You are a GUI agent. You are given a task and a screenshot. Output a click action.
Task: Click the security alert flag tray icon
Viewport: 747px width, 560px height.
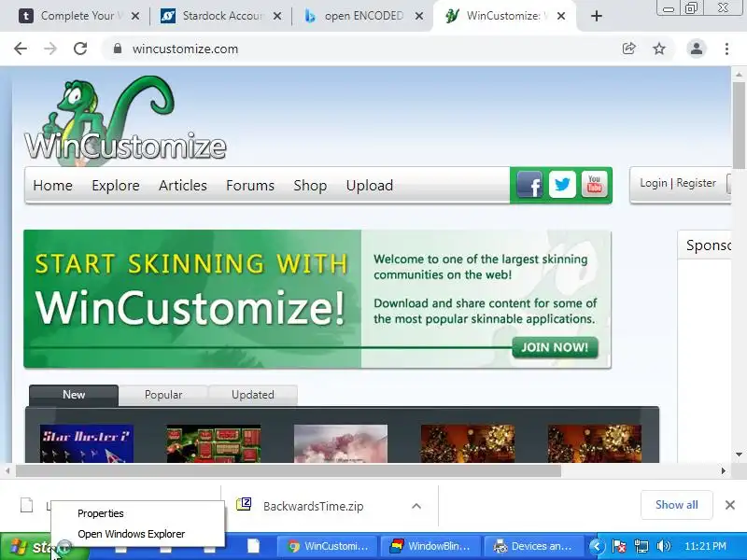pyautogui.click(x=619, y=546)
